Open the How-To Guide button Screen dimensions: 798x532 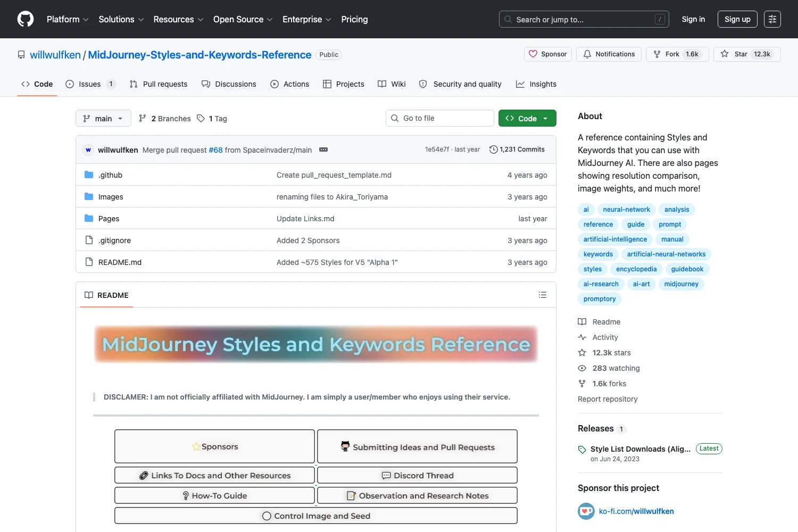point(214,495)
